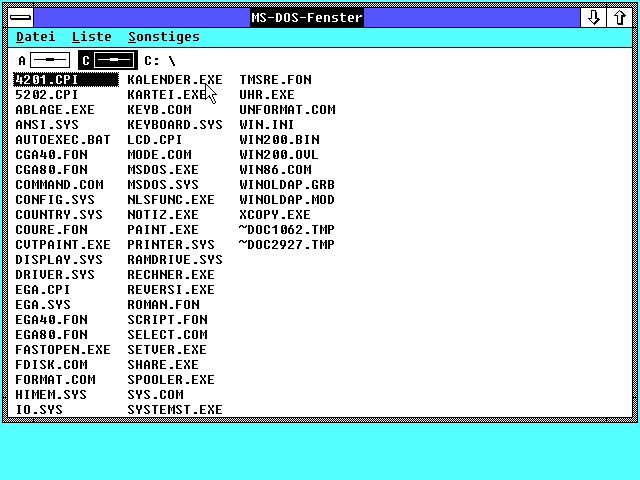Image resolution: width=640 pixels, height=480 pixels.
Task: Open the Datei menu
Action: click(35, 37)
